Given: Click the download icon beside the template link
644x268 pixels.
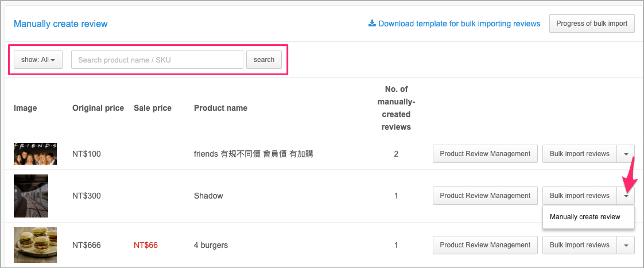Looking at the screenshot, I should (x=372, y=24).
